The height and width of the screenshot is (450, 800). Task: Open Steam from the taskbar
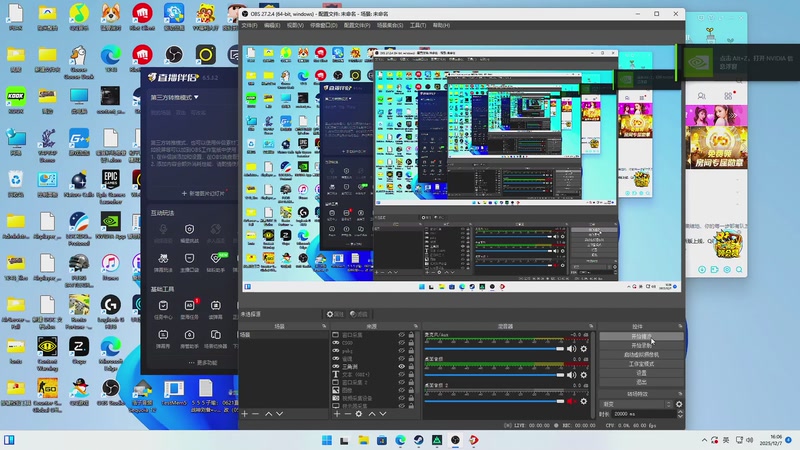coord(418,440)
